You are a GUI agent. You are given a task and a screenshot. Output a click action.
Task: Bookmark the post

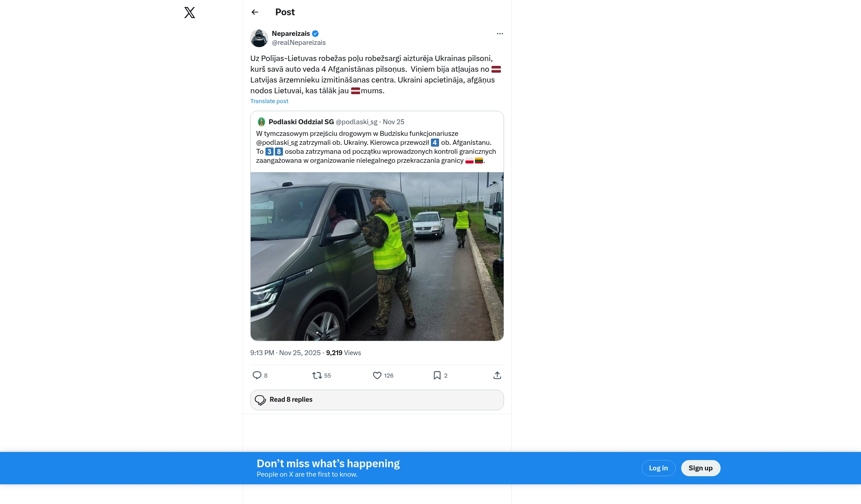click(437, 375)
